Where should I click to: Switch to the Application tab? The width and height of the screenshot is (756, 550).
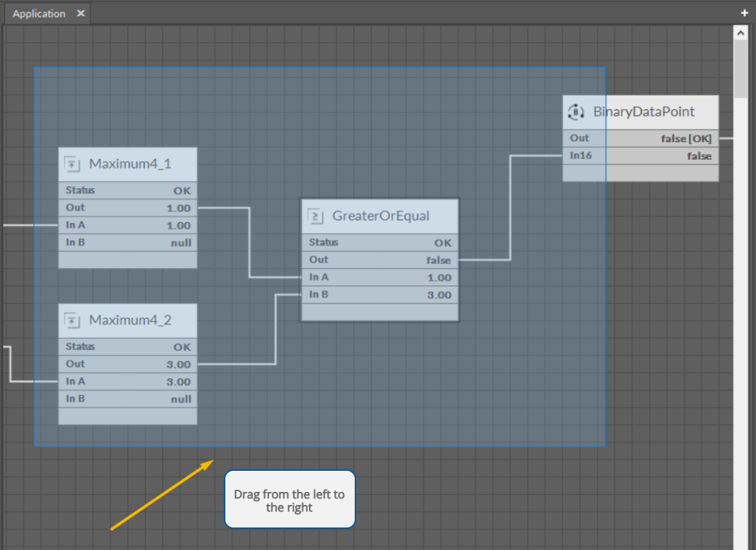click(x=39, y=14)
